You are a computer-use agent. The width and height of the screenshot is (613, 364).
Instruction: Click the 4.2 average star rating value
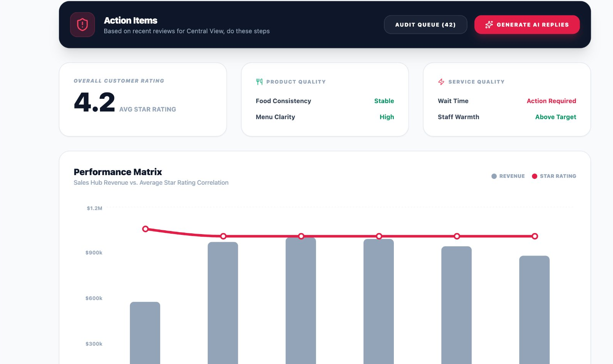click(94, 101)
